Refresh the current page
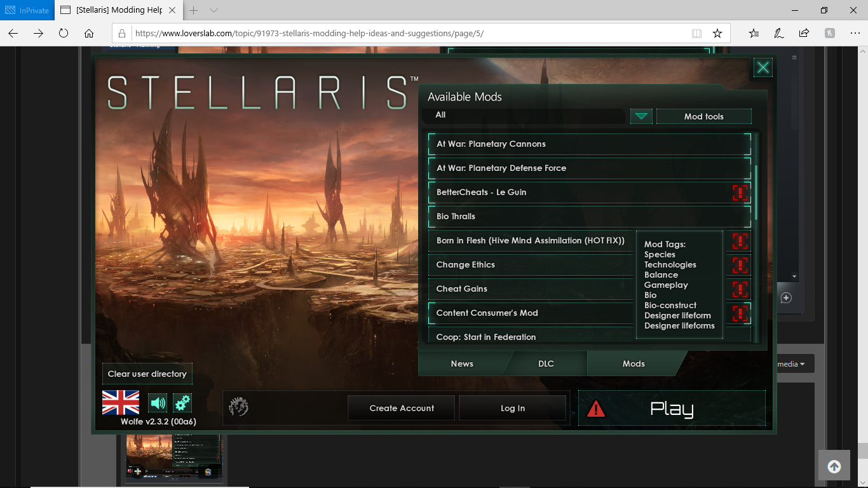The image size is (868, 488). 64,33
